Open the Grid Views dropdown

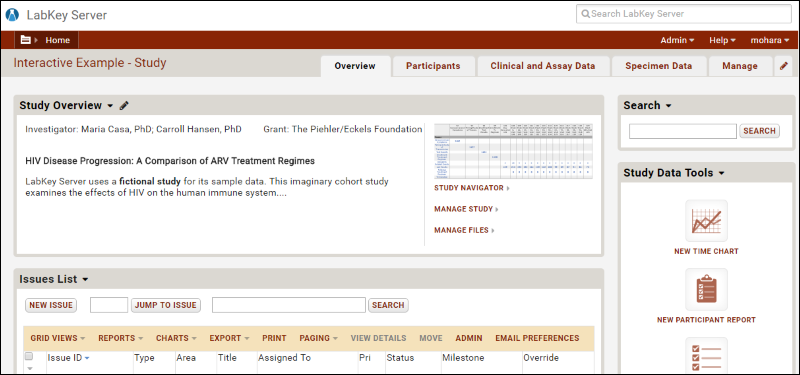(x=58, y=338)
